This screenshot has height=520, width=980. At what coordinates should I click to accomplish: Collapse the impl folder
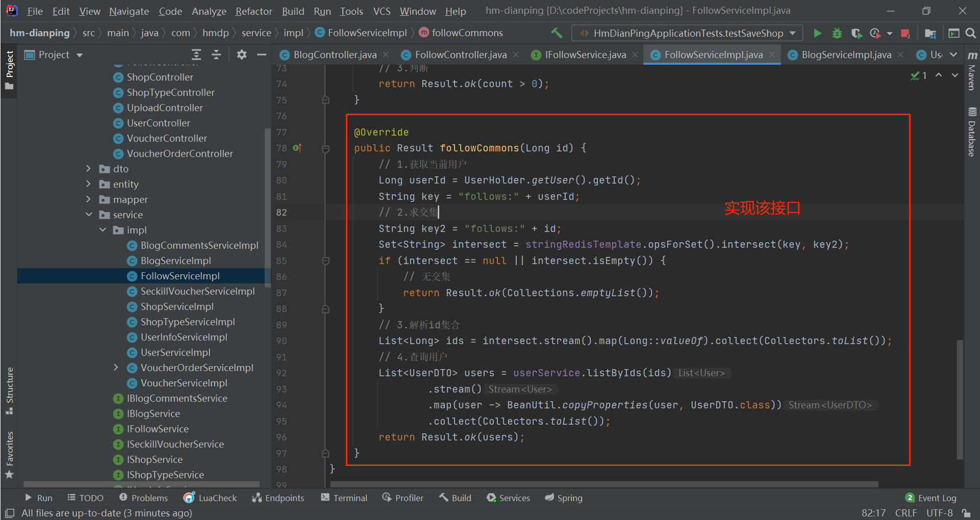[x=103, y=230]
